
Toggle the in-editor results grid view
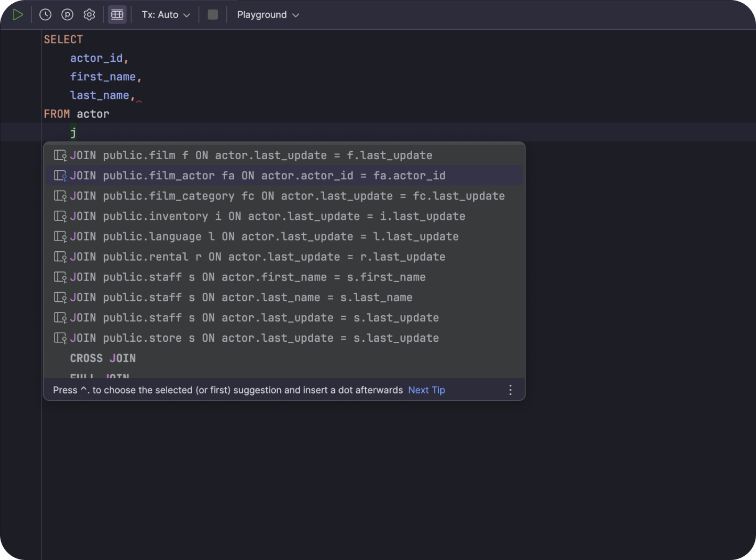tap(117, 14)
